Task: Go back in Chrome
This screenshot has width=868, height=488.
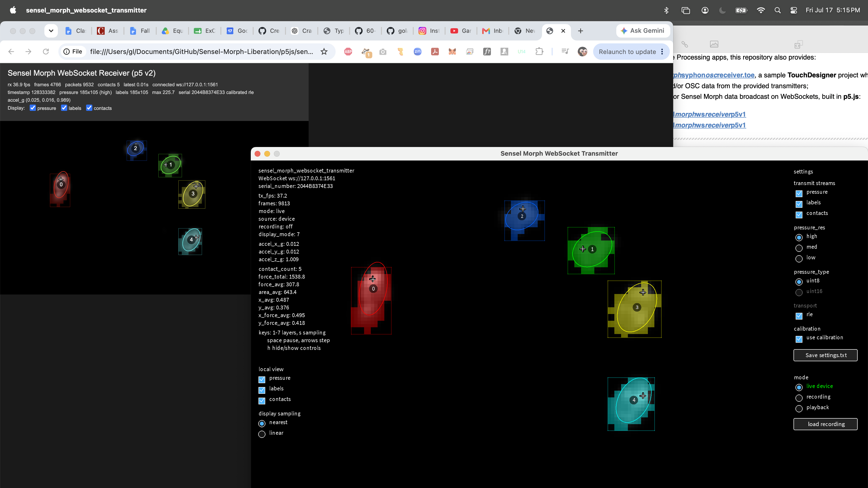Action: [11, 52]
